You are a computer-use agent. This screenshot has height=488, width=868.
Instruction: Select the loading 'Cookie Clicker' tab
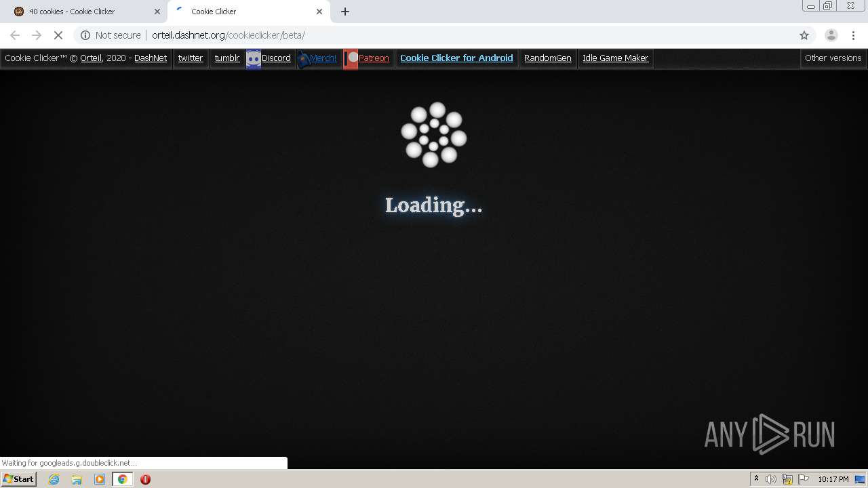tap(248, 12)
